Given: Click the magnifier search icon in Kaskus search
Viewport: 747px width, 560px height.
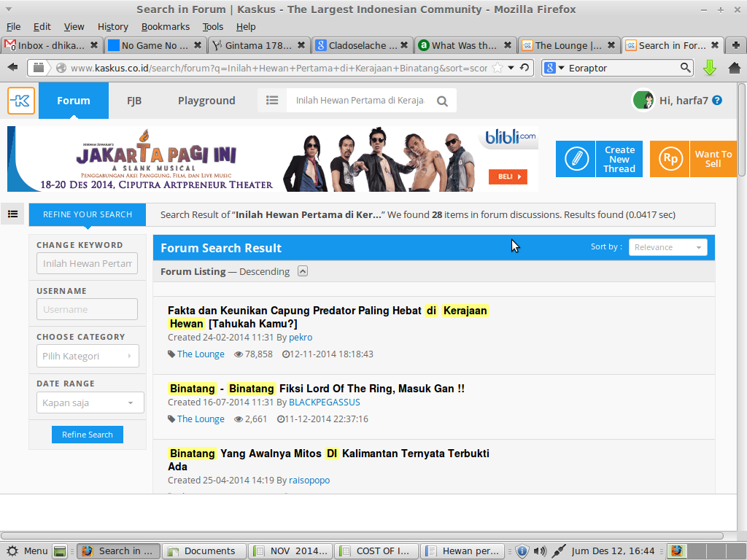Looking at the screenshot, I should point(442,101).
